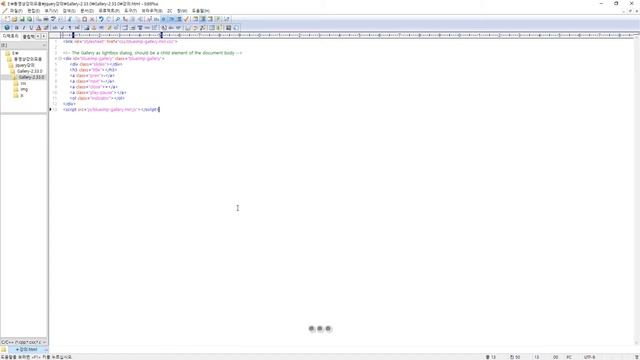This screenshot has height=360, width=640.
Task: Select the jquery강의 folder
Action: 22,65
